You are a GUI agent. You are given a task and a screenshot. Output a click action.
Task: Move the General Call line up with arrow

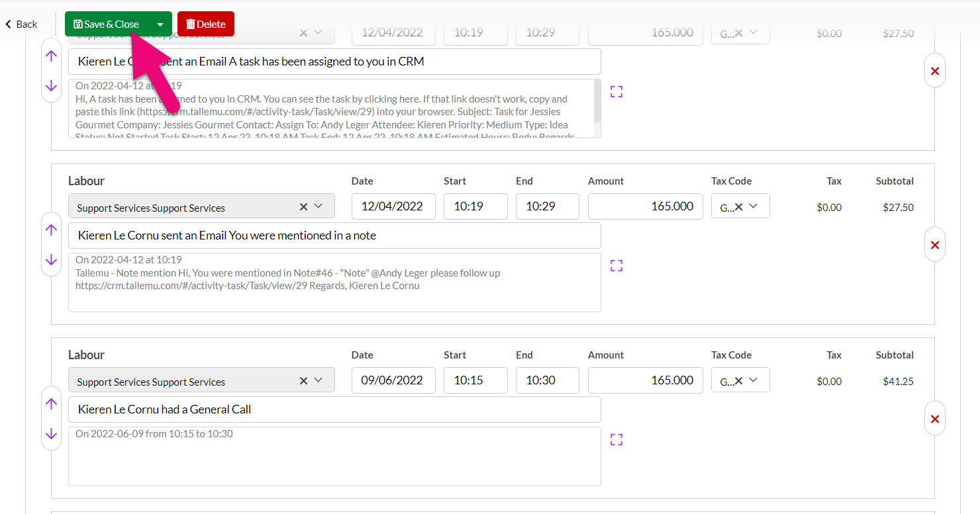51,404
